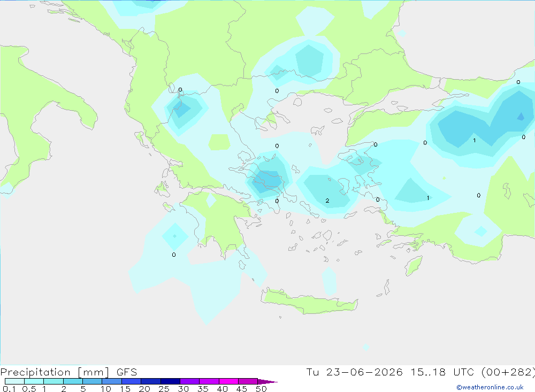Click the legend label '25'
Viewport: 535px width, 392px height.
point(164,389)
